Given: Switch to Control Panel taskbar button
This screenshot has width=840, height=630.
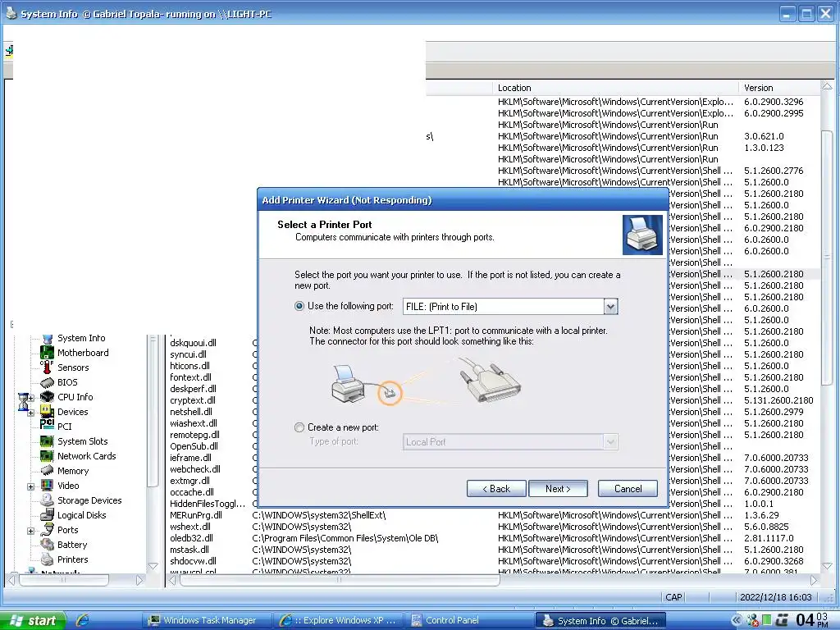Looking at the screenshot, I should pos(469,620).
